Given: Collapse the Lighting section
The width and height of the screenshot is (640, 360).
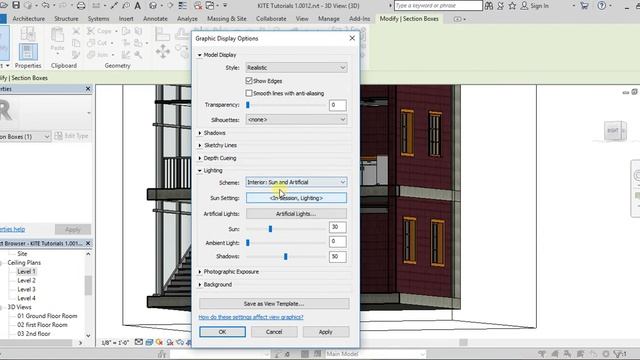Looking at the screenshot, I should [200, 171].
